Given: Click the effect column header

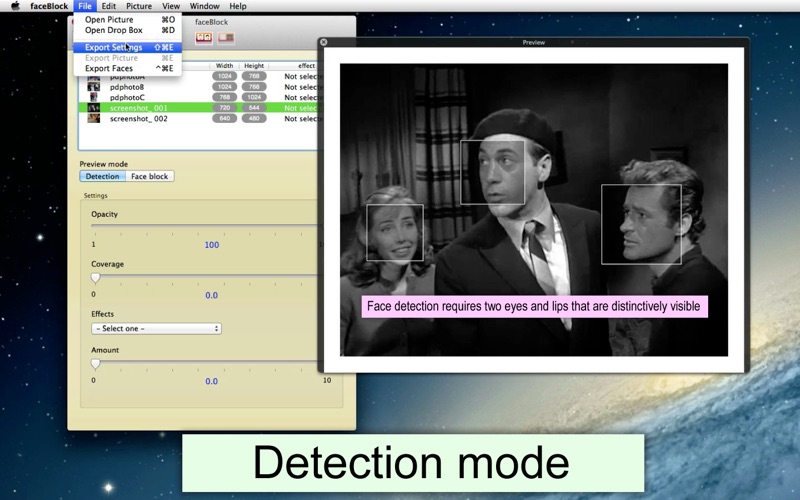Looking at the screenshot, I should pyautogui.click(x=306, y=65).
